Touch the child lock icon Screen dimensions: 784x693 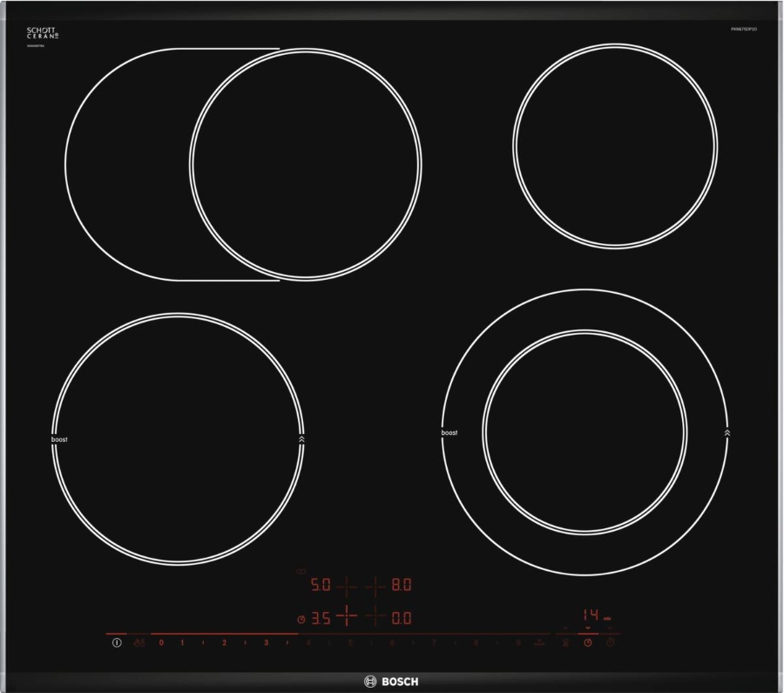[x=139, y=643]
